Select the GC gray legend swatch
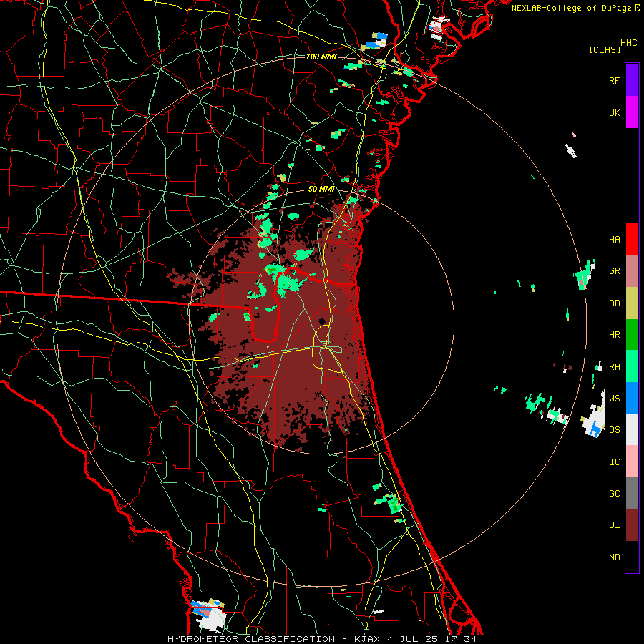Viewport: 644px width, 644px height. (632, 493)
